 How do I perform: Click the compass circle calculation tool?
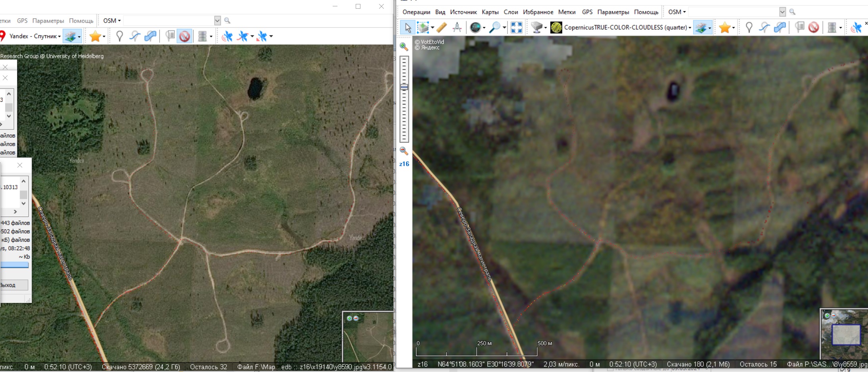[457, 27]
